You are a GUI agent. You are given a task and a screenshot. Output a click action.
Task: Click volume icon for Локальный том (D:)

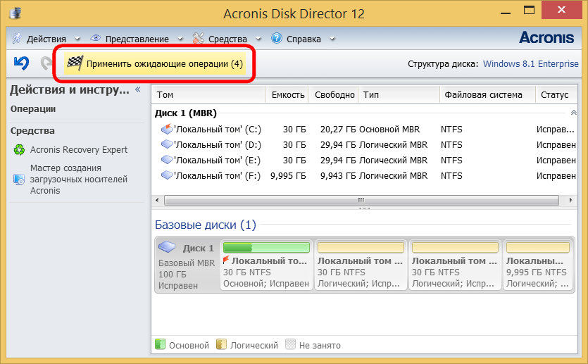click(x=166, y=144)
